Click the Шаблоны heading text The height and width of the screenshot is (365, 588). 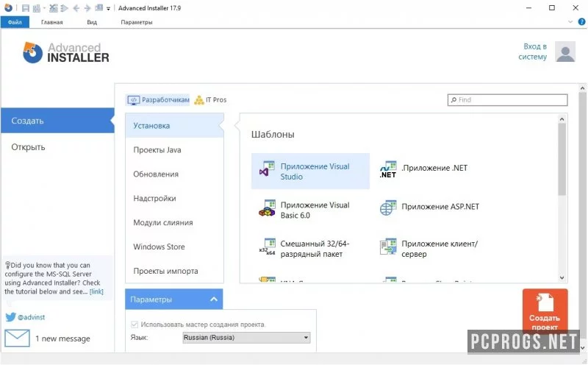coord(273,135)
